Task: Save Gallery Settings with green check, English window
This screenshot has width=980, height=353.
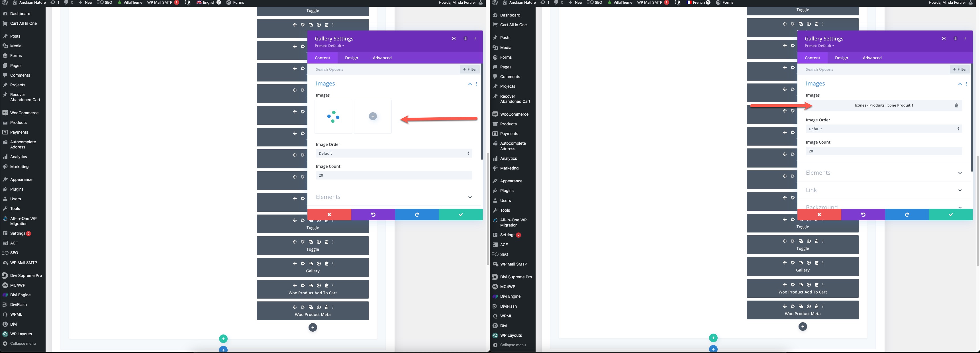Action: pos(461,215)
